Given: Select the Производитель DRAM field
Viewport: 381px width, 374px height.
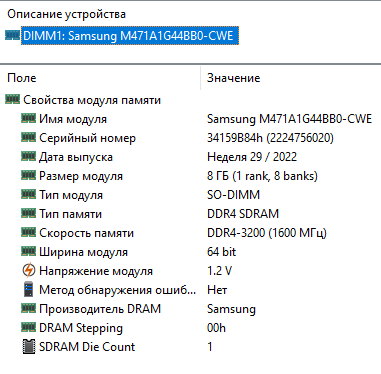Looking at the screenshot, I should pyautogui.click(x=100, y=309).
